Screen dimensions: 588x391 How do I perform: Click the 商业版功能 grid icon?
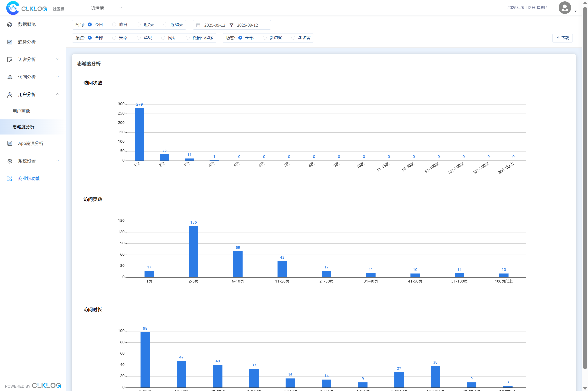pos(9,179)
